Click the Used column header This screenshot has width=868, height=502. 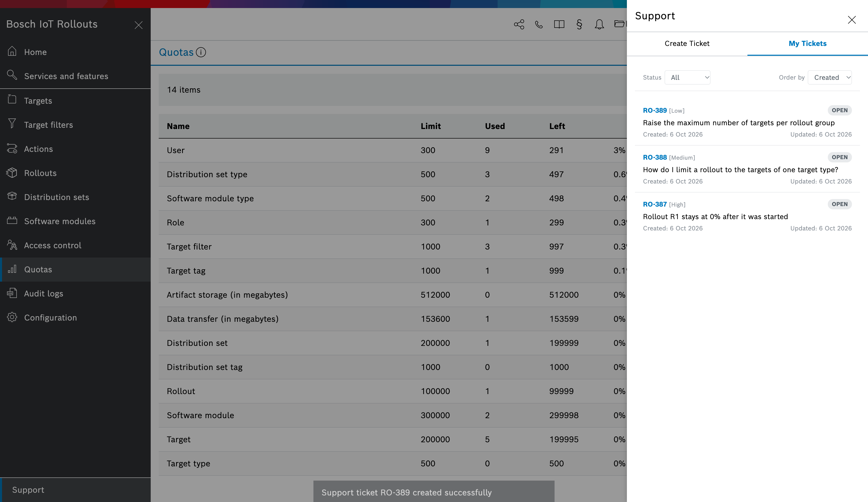495,126
